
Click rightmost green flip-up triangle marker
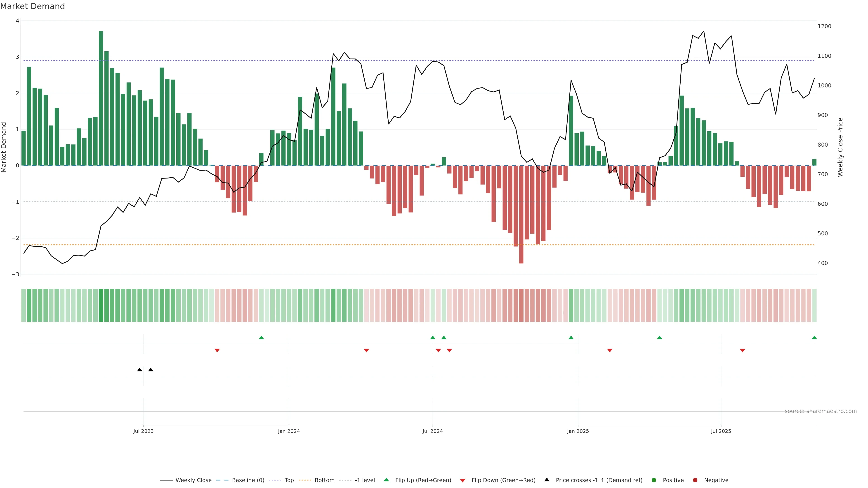[814, 338]
